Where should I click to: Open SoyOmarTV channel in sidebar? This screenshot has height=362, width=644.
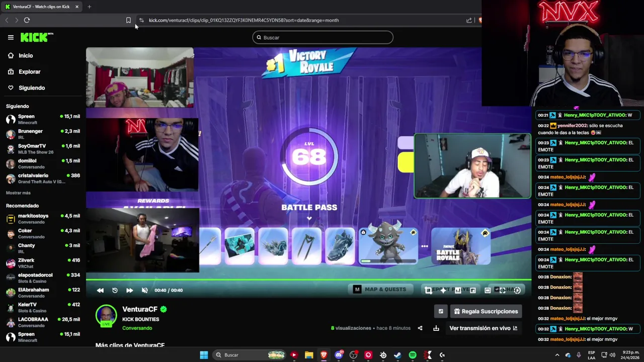[43, 149]
